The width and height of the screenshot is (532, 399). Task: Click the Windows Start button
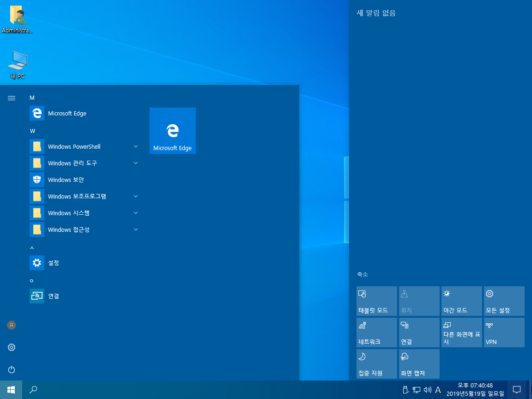(11, 389)
